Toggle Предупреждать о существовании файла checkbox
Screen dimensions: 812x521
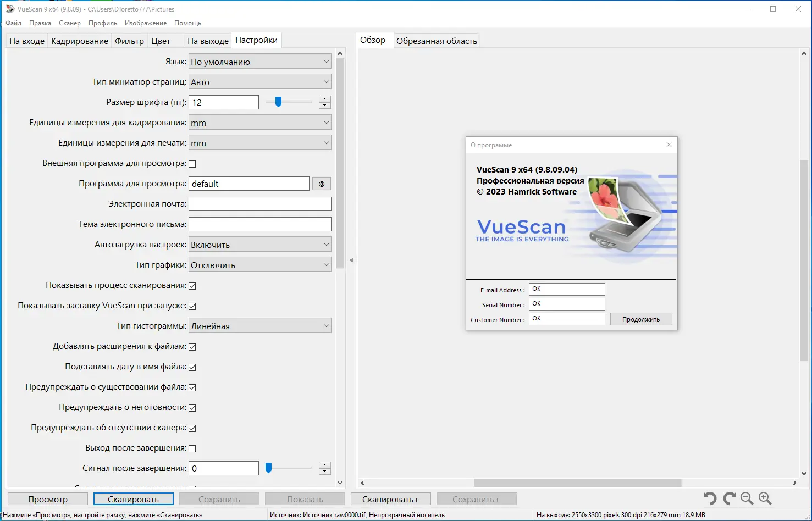192,387
